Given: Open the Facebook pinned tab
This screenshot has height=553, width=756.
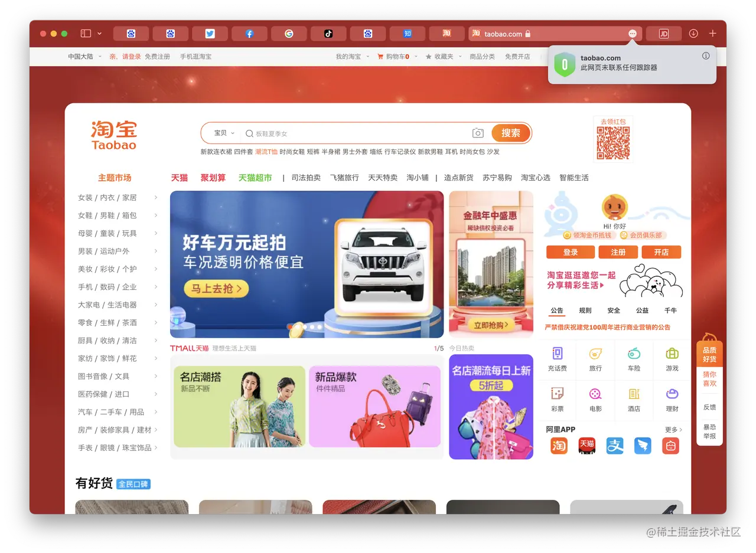Looking at the screenshot, I should coord(249,34).
